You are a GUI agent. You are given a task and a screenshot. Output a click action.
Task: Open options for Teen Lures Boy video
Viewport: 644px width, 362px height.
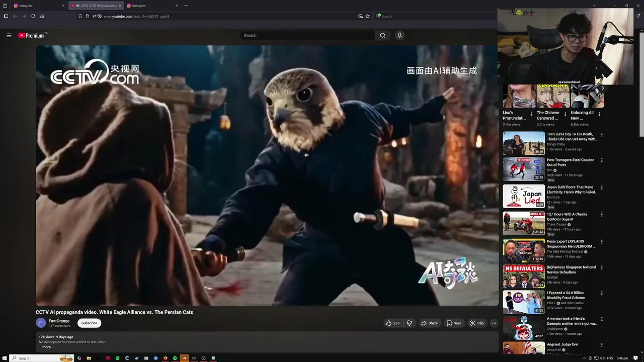coord(601,135)
